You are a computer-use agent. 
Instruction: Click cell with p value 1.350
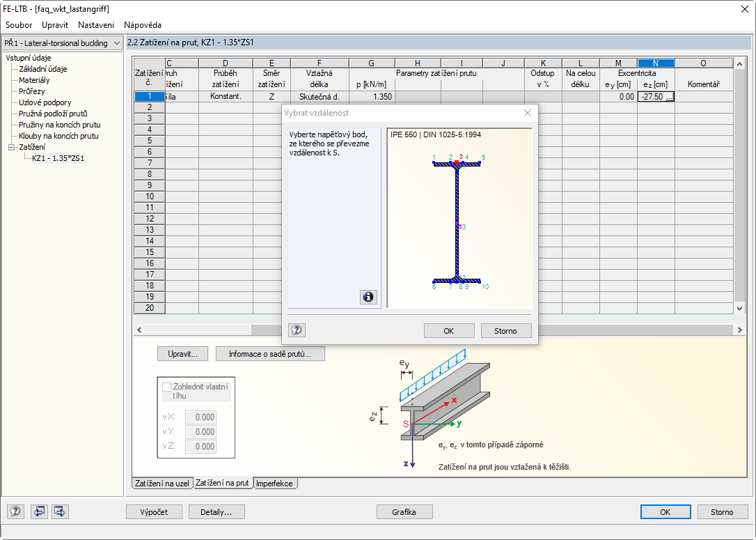372,97
